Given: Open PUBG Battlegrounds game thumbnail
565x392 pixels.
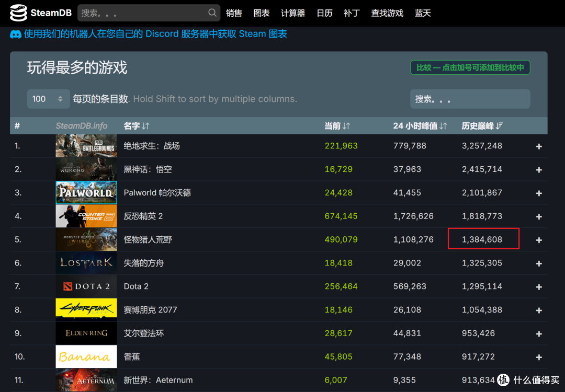Looking at the screenshot, I should tap(86, 146).
